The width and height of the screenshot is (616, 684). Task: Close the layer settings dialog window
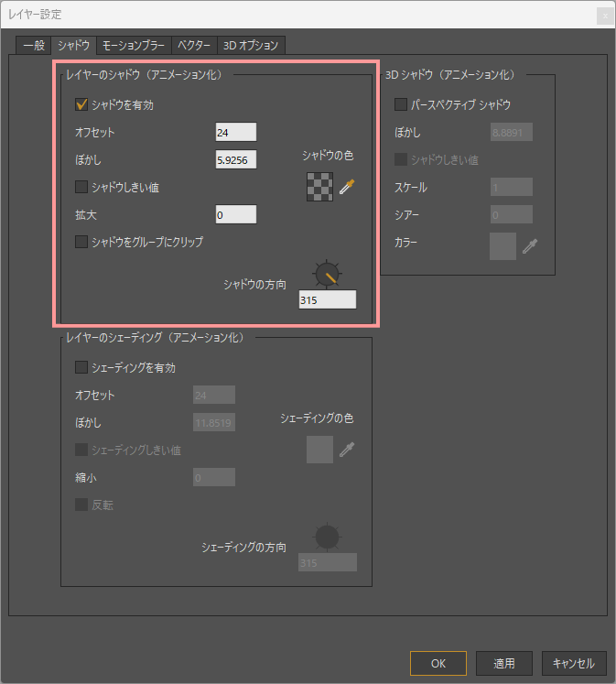coord(604,15)
